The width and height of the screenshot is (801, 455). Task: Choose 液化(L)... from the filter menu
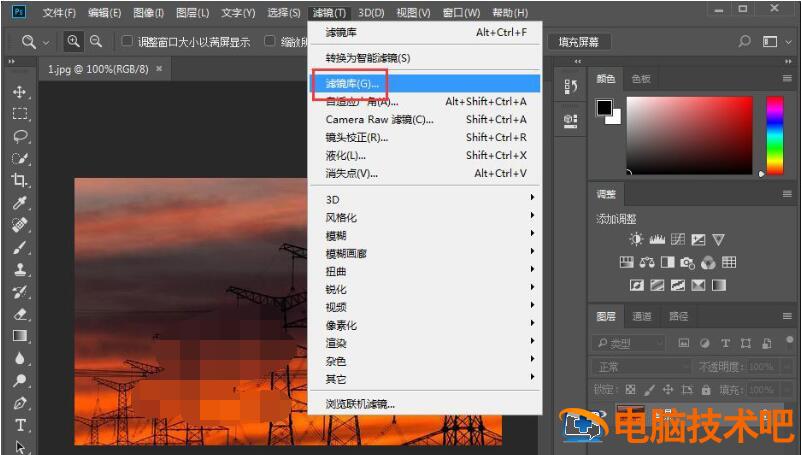(346, 155)
